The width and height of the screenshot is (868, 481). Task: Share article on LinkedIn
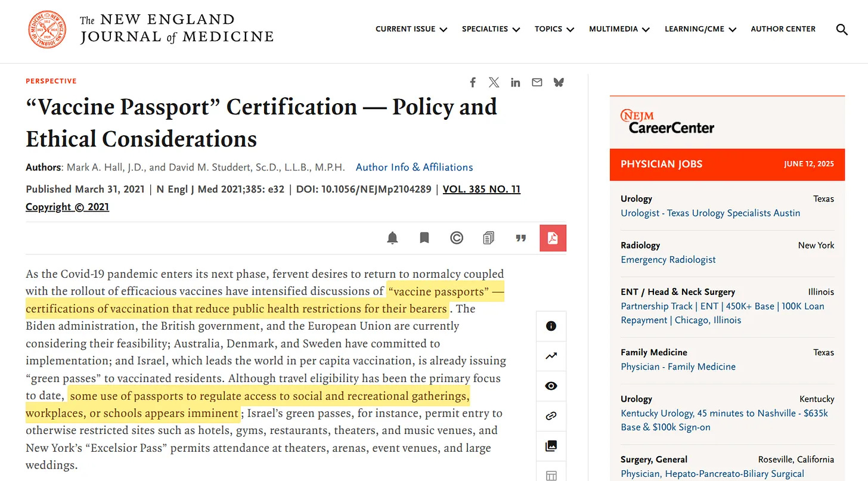pyautogui.click(x=516, y=82)
